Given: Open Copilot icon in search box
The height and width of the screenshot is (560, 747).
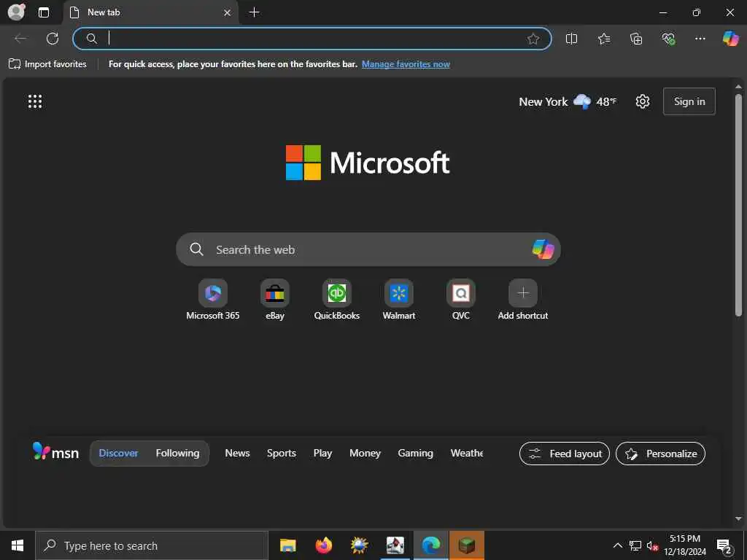Looking at the screenshot, I should [x=543, y=249].
